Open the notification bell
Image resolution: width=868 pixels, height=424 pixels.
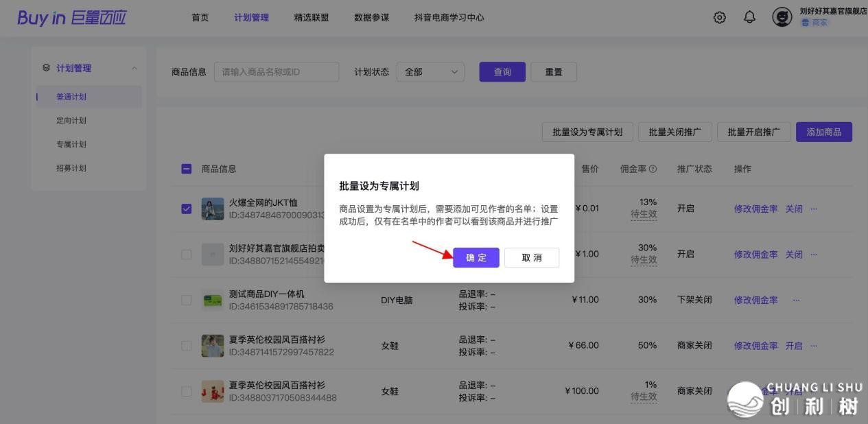coord(750,18)
